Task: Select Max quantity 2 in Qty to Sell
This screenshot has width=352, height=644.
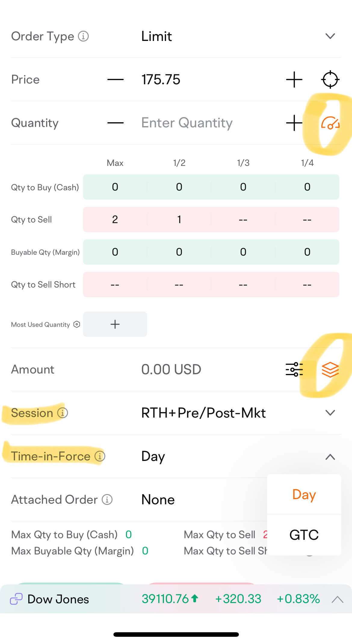Action: [x=115, y=219]
